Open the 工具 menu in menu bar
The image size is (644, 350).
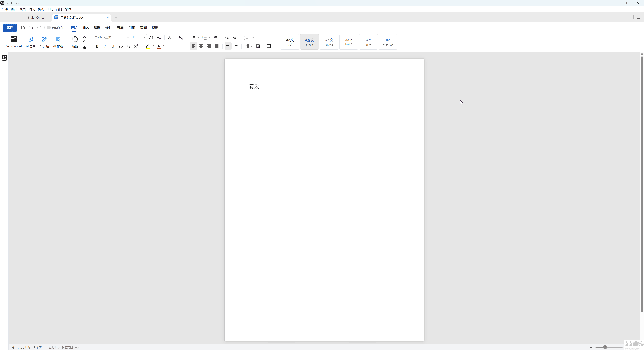point(50,9)
